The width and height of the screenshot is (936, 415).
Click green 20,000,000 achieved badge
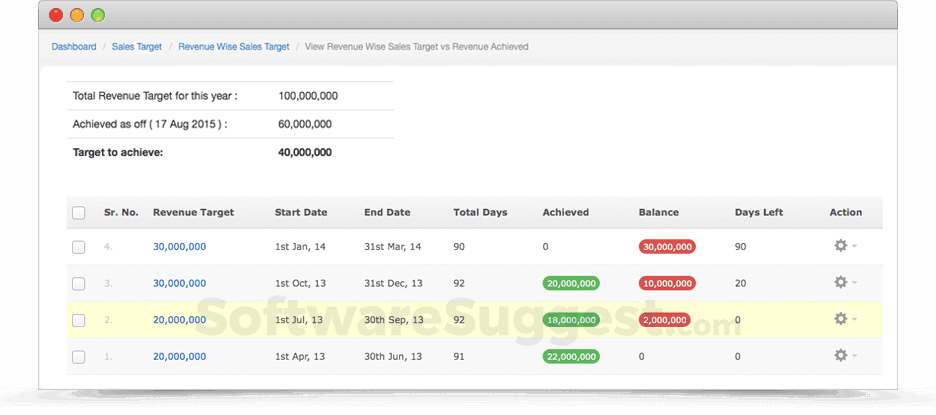[x=571, y=283]
